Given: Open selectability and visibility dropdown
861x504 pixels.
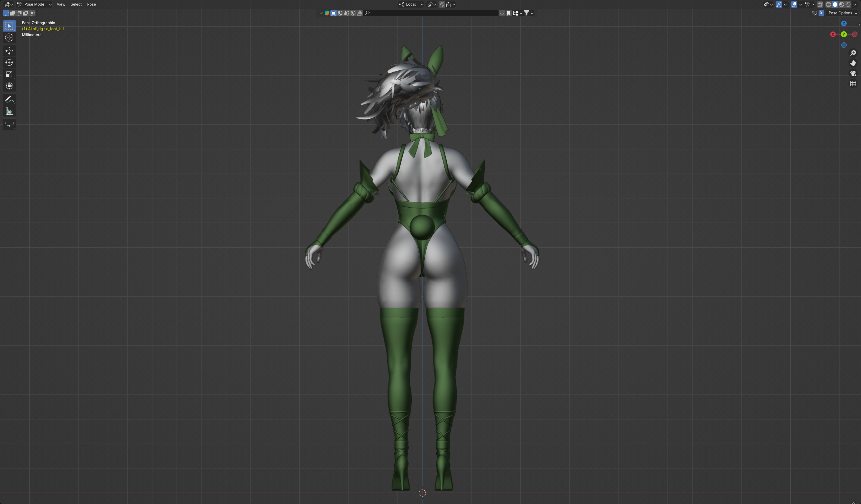Looking at the screenshot, I should (768, 4).
